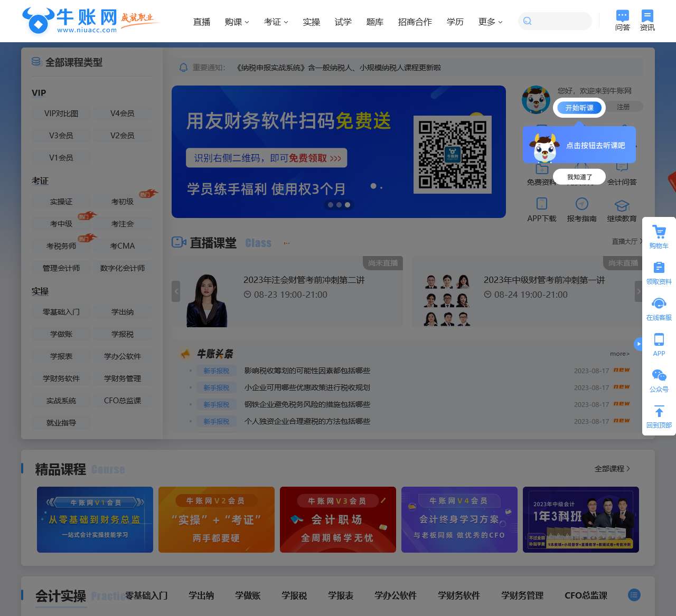Select 题库 in the navigation bar
Image resolution: width=676 pixels, height=616 pixels.
pyautogui.click(x=374, y=22)
